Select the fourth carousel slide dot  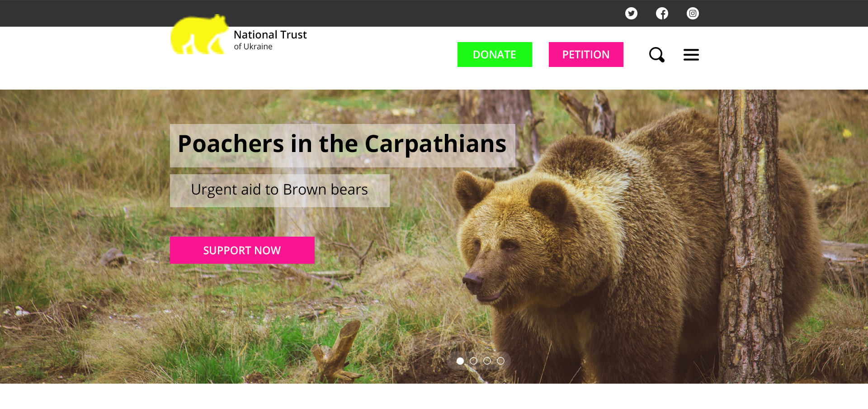click(500, 361)
